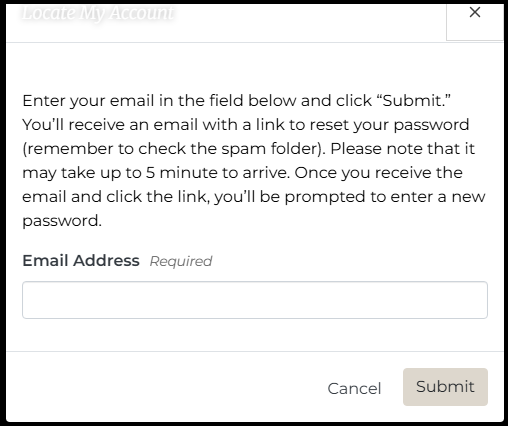508x426 pixels.
Task: Cancel the account lookup dialog
Action: (354, 388)
